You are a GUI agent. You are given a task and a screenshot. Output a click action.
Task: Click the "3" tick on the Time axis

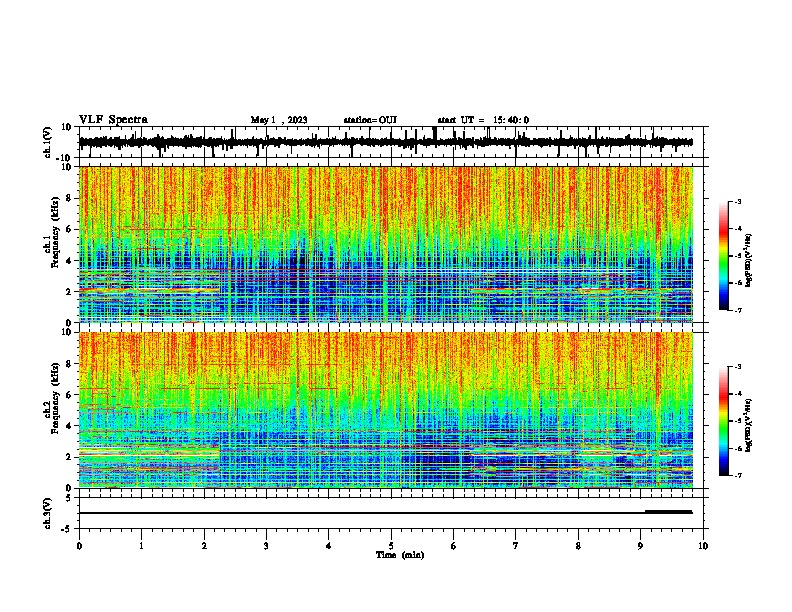(266, 546)
